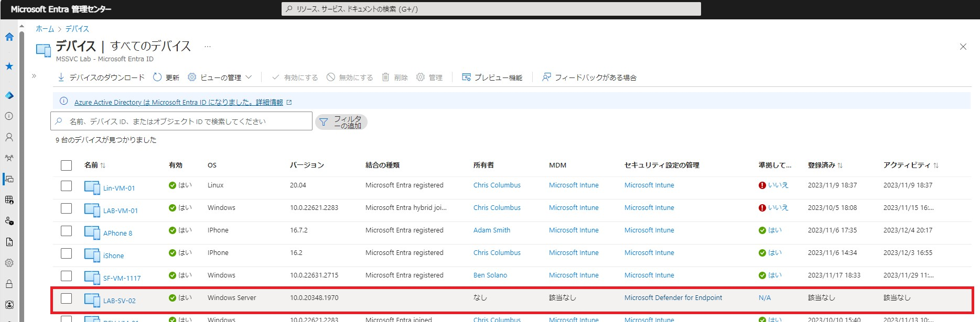The image size is (980, 322).
Task: Click the N/A compliance link for LAB-SV-02
Action: 764,297
